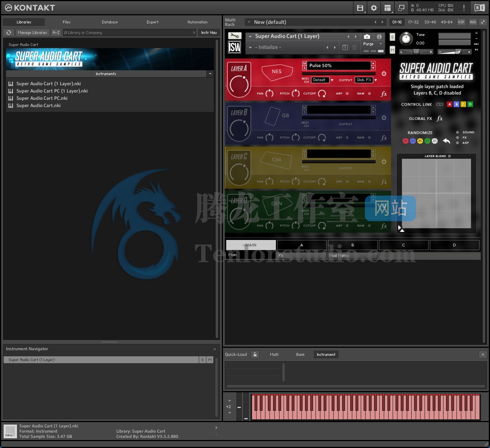The height and width of the screenshot is (448, 490).
Task: Click the camera snapshot view icon
Action: [x=367, y=36]
